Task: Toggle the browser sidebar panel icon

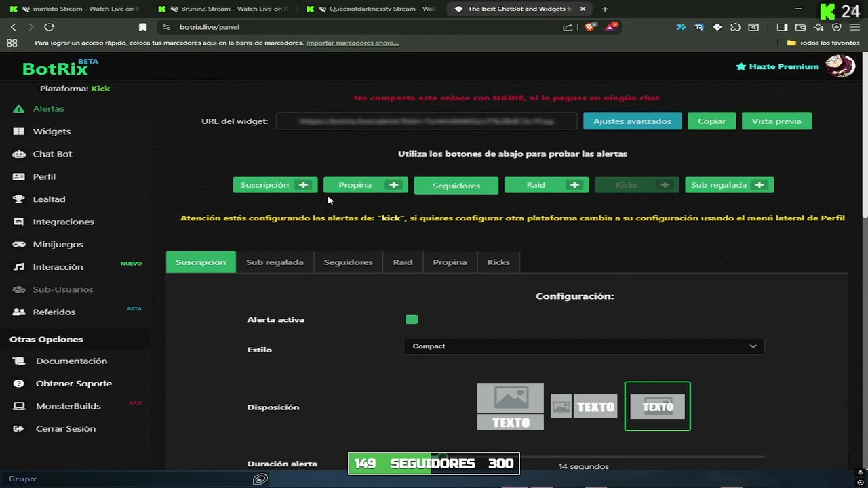Action: pos(782,27)
